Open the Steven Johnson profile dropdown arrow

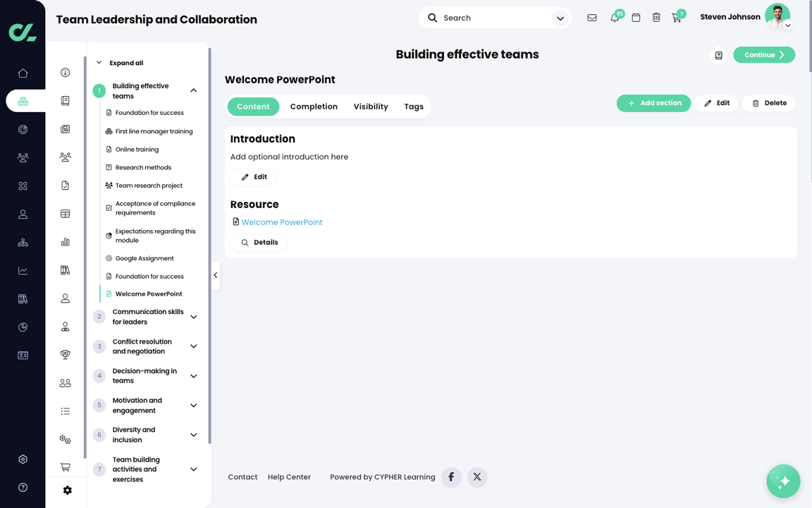click(x=789, y=25)
